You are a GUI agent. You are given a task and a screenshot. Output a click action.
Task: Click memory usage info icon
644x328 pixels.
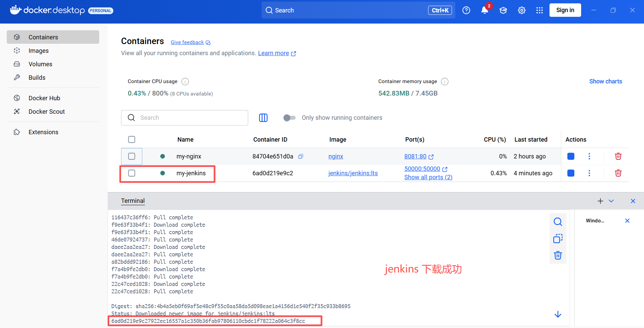tap(445, 81)
